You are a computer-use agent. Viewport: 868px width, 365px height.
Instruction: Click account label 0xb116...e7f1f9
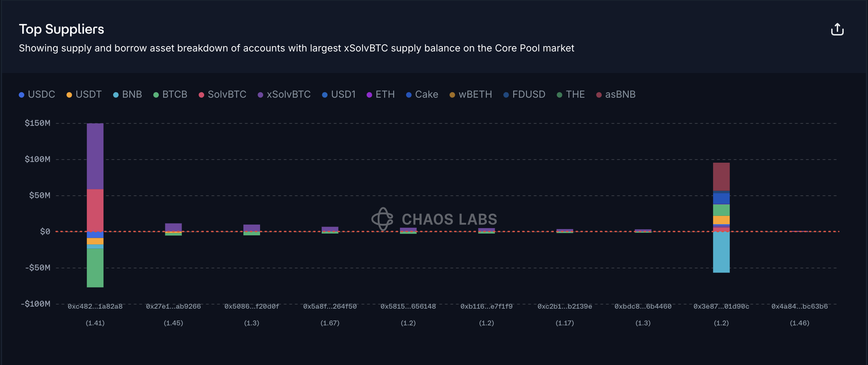point(486,306)
